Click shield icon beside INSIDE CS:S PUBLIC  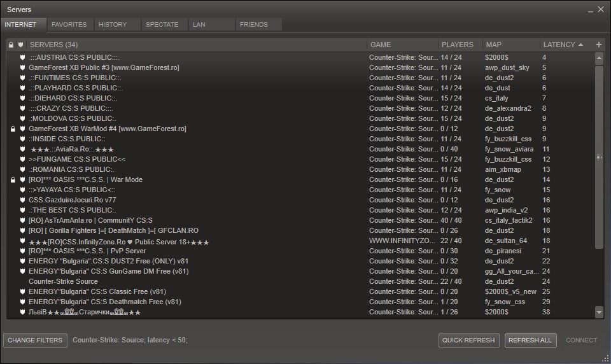(x=23, y=139)
